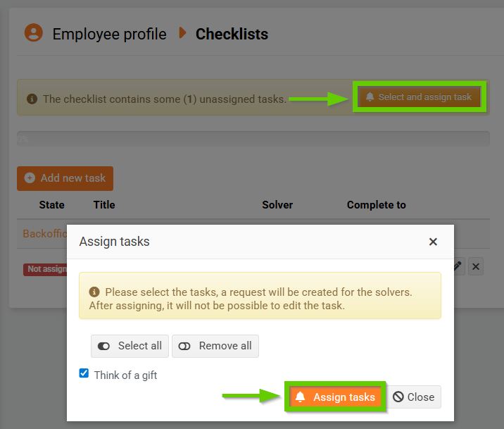Edit the task with the pencil icon
The height and width of the screenshot is (429, 504).
pos(458,266)
